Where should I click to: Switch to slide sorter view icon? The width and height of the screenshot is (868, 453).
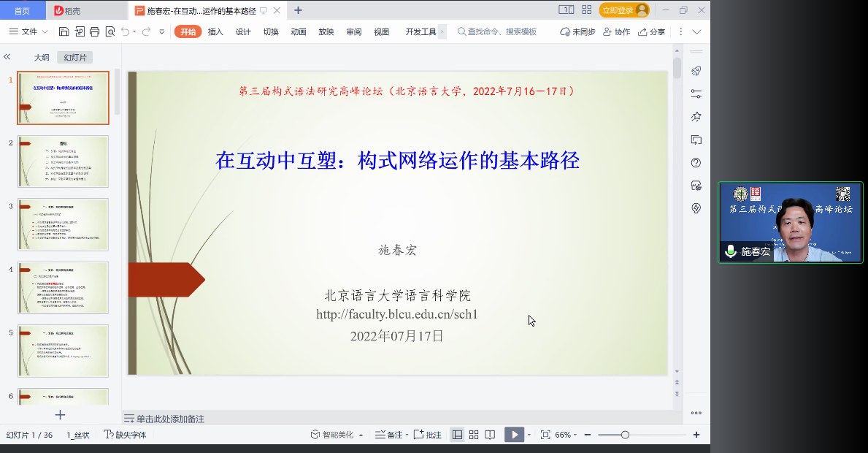pos(474,435)
